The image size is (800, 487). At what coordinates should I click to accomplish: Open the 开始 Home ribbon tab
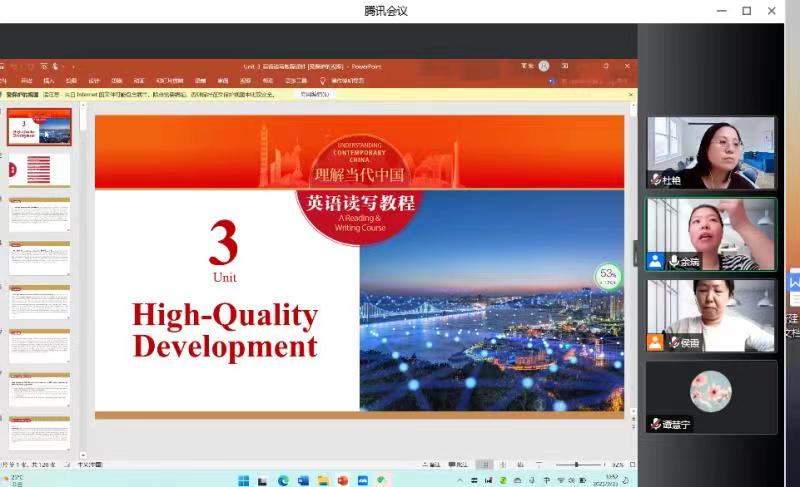pos(27,81)
